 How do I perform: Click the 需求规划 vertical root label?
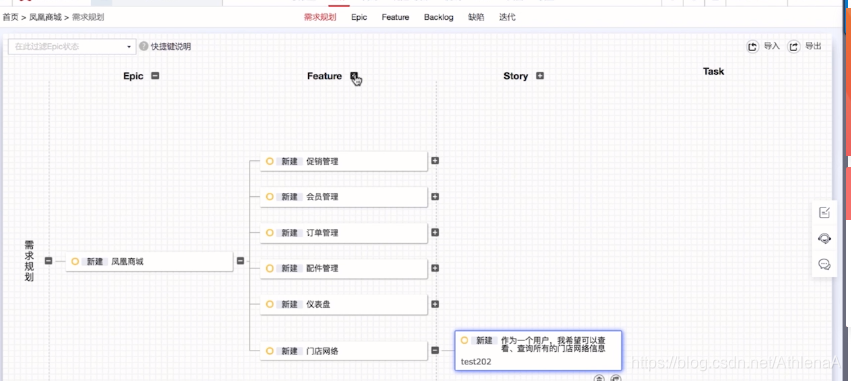(x=29, y=261)
